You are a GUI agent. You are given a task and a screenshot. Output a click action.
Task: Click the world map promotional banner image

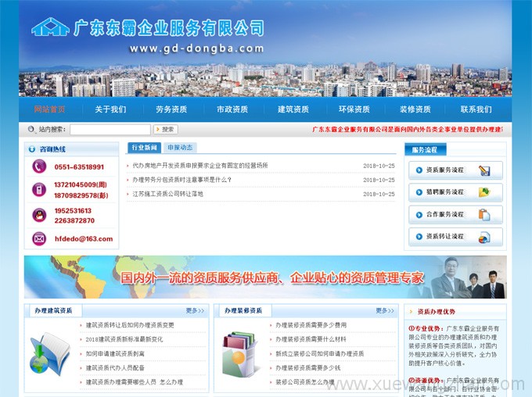[x=265, y=277]
